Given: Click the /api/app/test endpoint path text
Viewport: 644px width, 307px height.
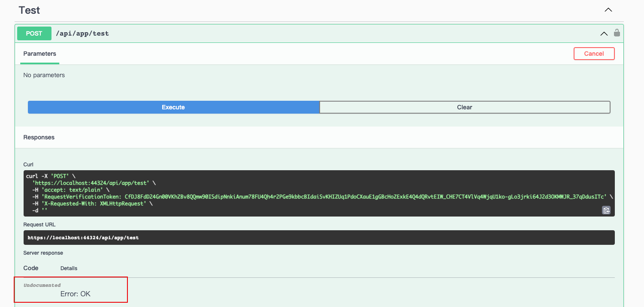Looking at the screenshot, I should tap(82, 33).
